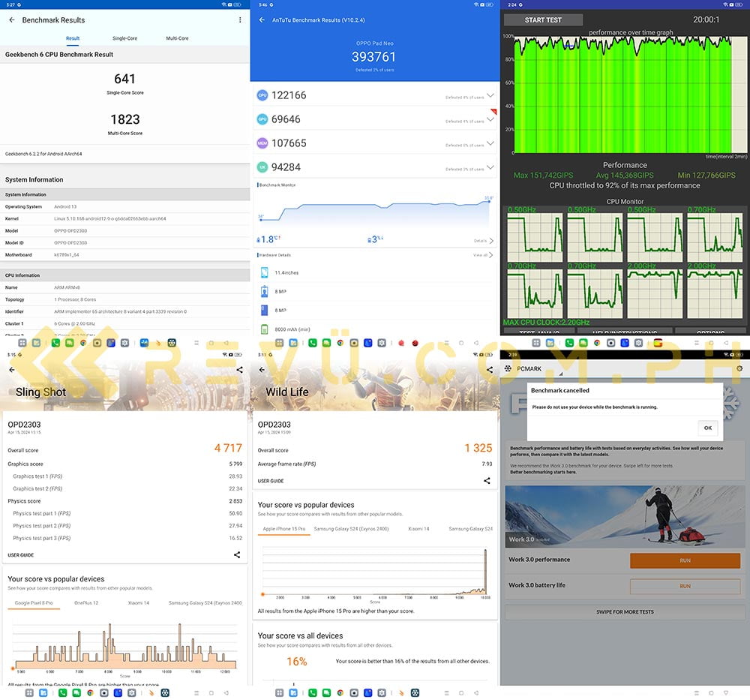Open the PCMARK title dropdown arrow
Viewport: 750px width, 700px height.
pos(560,374)
